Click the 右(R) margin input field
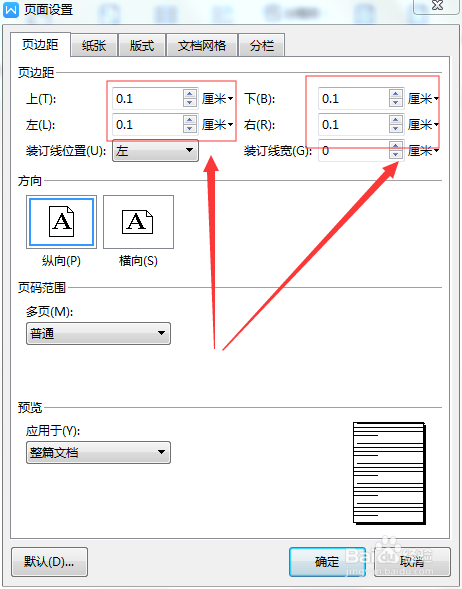The height and width of the screenshot is (589, 462). click(x=353, y=124)
